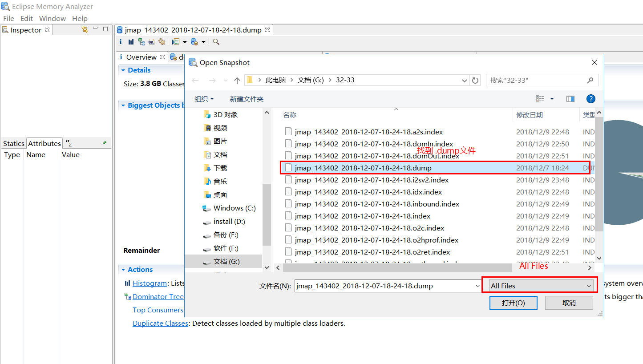Screen dimensions: 643x364
Task: Click the 打开(O) open button
Action: click(513, 303)
